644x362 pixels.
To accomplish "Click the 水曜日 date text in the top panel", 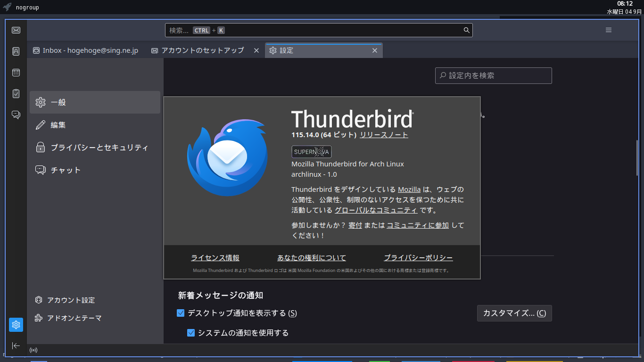I will tap(624, 12).
